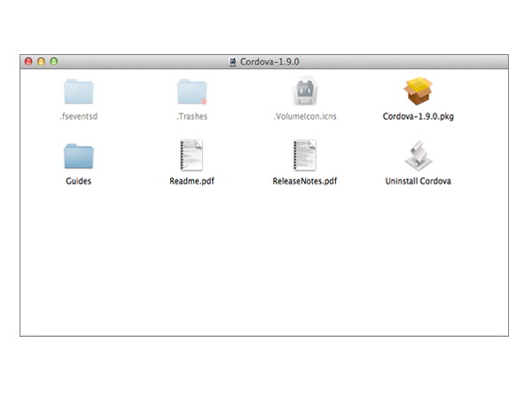Select the .Trashes folder icon
The width and height of the screenshot is (532, 399).
point(192,92)
